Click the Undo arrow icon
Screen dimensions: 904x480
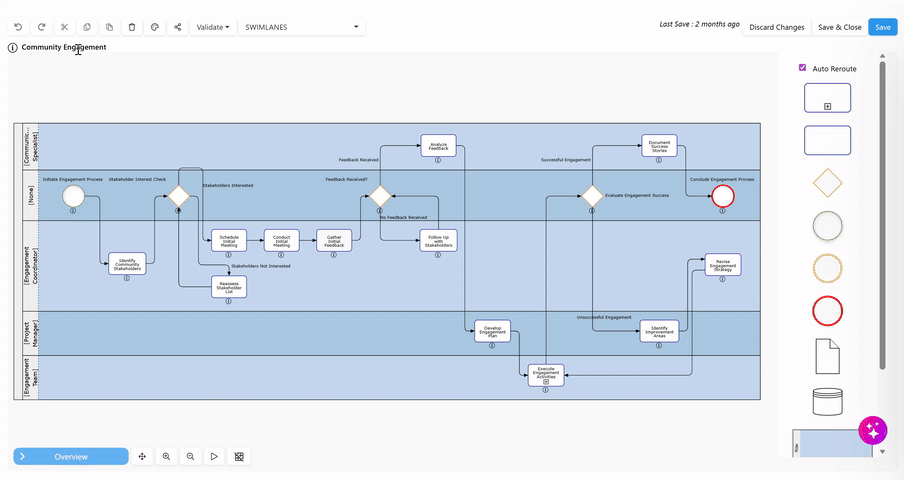(x=18, y=27)
